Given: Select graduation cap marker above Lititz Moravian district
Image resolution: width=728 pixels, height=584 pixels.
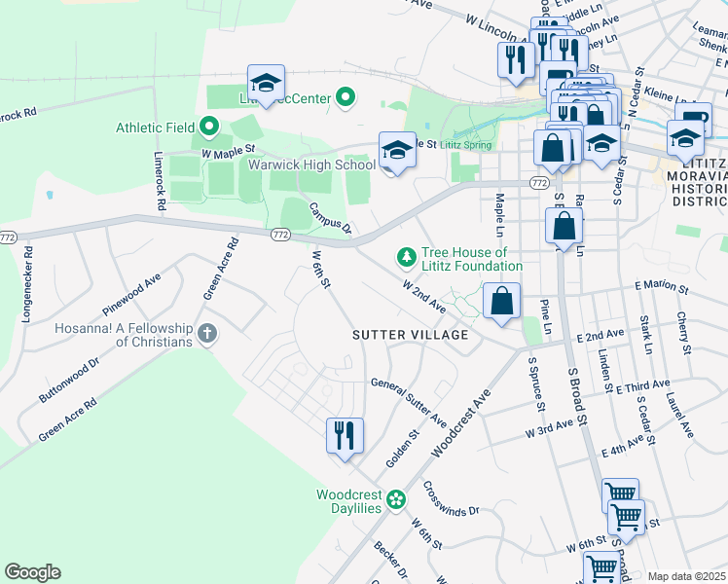Looking at the screenshot, I should click(686, 141).
